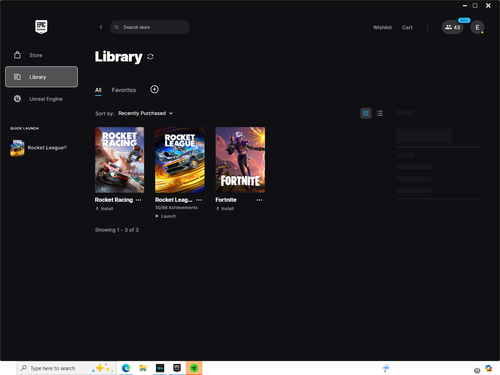Click the umbrella weather taskbar icon
The height and width of the screenshot is (375, 500).
point(386,368)
